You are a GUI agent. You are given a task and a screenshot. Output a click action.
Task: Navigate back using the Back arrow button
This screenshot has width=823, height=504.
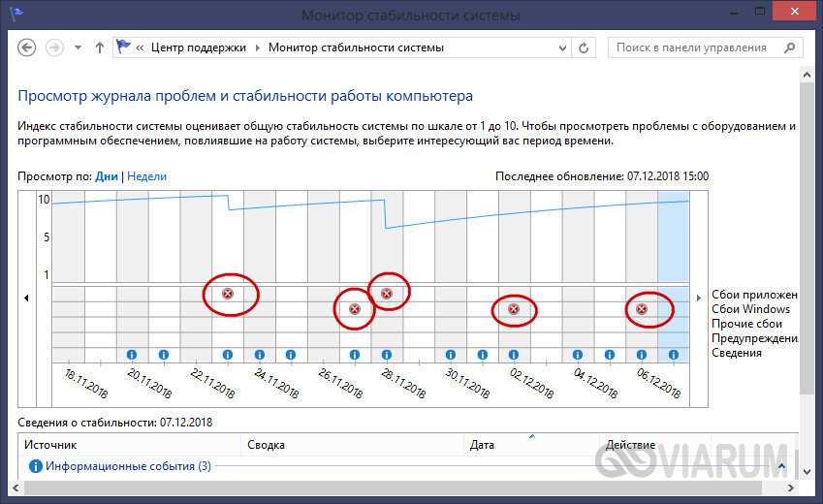[x=27, y=47]
